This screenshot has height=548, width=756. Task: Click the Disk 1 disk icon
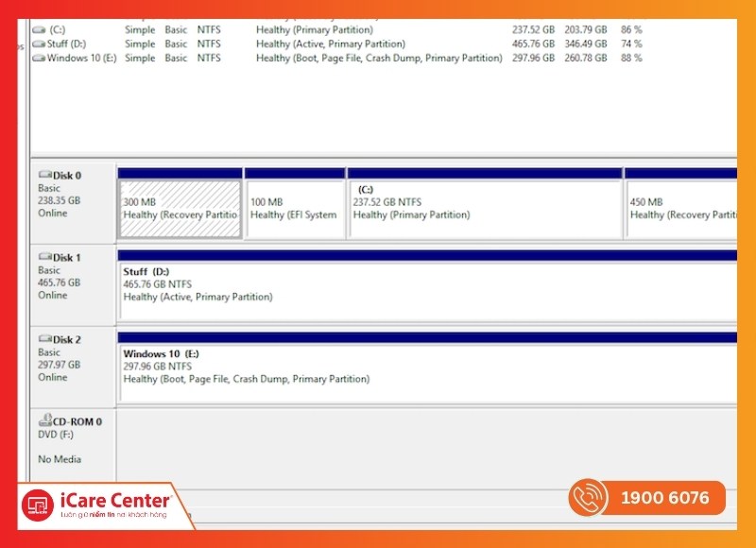click(44, 257)
